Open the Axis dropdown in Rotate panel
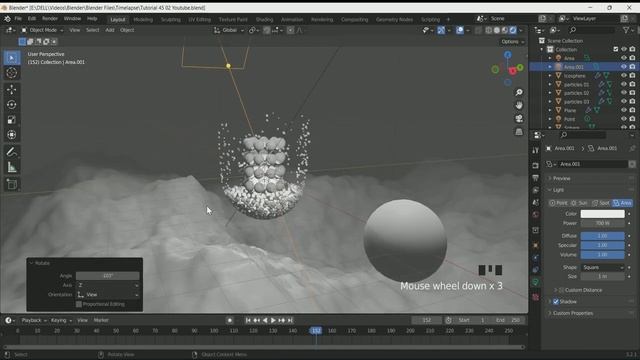640x360 pixels. click(x=108, y=285)
